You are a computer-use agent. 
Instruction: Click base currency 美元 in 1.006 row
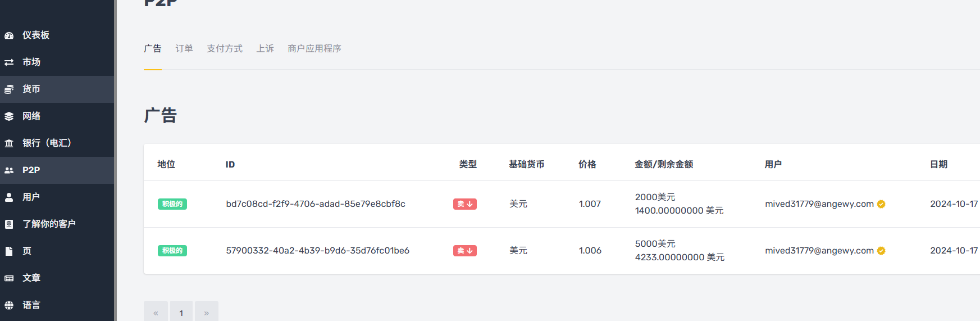pos(518,251)
